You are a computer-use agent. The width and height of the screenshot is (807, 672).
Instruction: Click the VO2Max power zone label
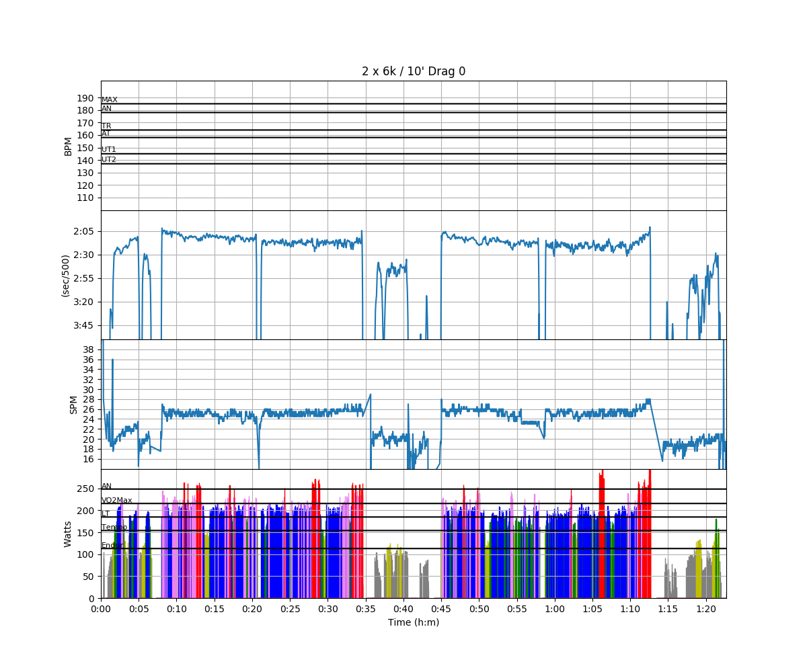coord(116,501)
